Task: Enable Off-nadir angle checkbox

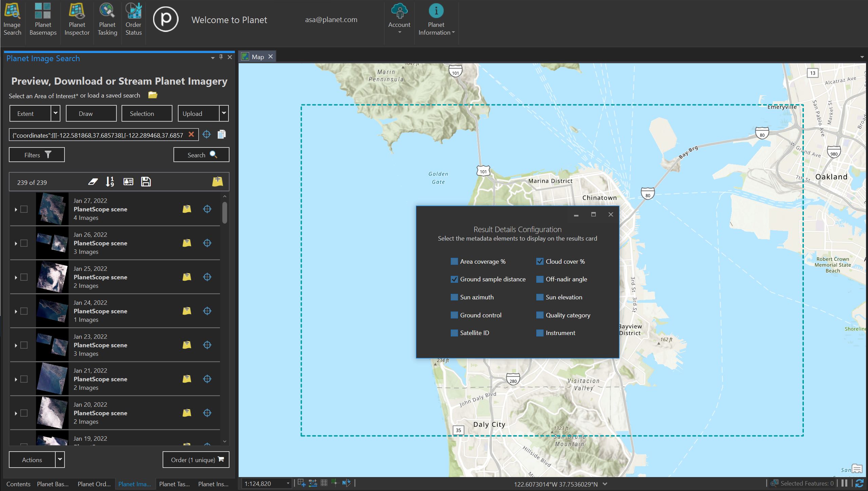Action: [x=540, y=279]
